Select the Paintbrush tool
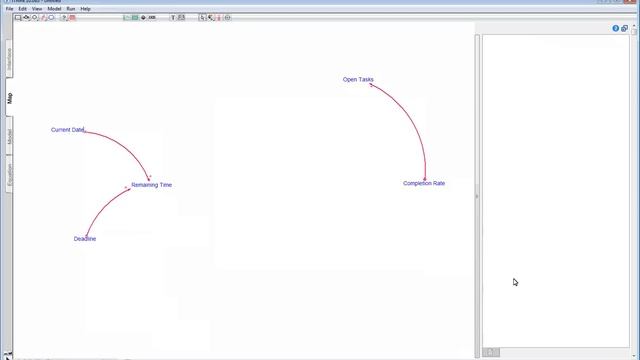Image resolution: width=640 pixels, height=360 pixels. coord(211,18)
